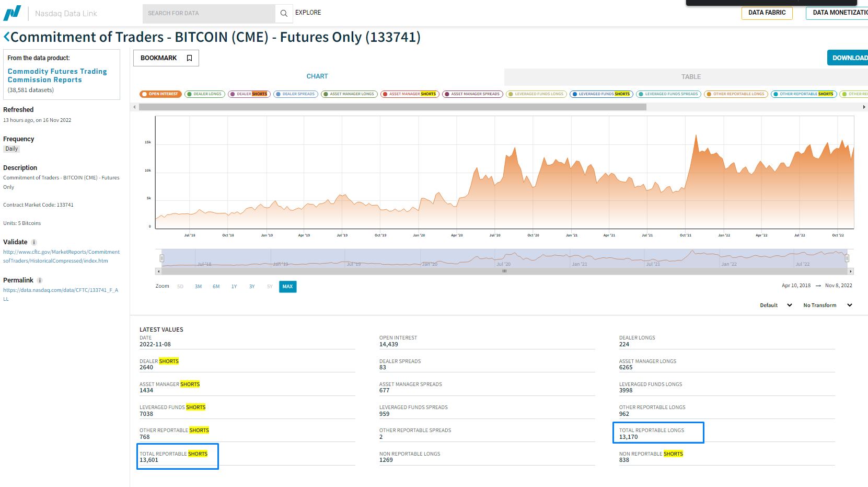Go back using the title chevron
Screen dimensions: 868x487
7,37
